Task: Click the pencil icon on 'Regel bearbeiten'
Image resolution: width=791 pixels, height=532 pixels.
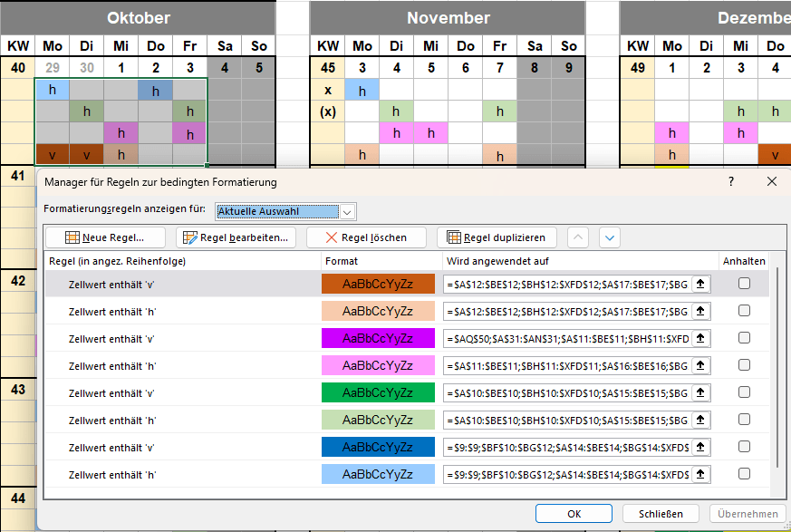Action: click(x=190, y=237)
